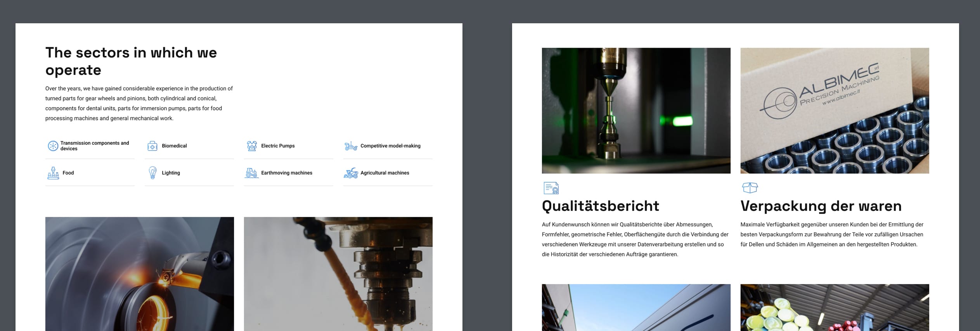Click the Earthmoving machines tractor icon
The image size is (980, 331).
coord(252,173)
